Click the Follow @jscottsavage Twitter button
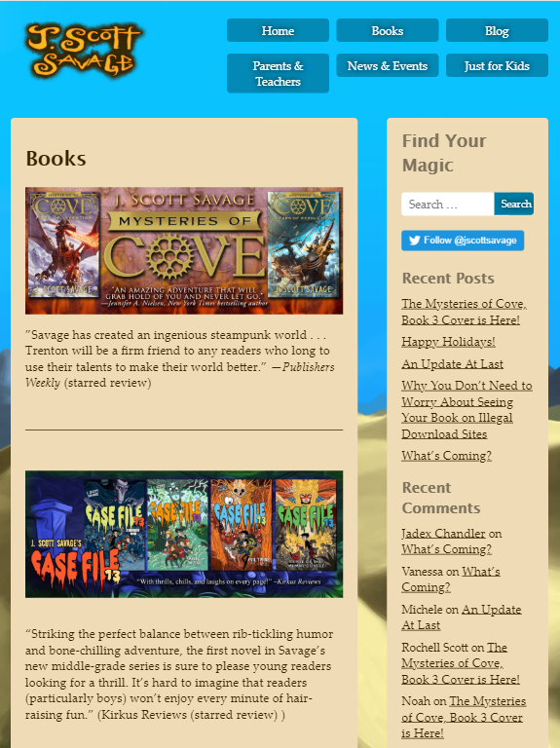560x748 pixels. 463,241
